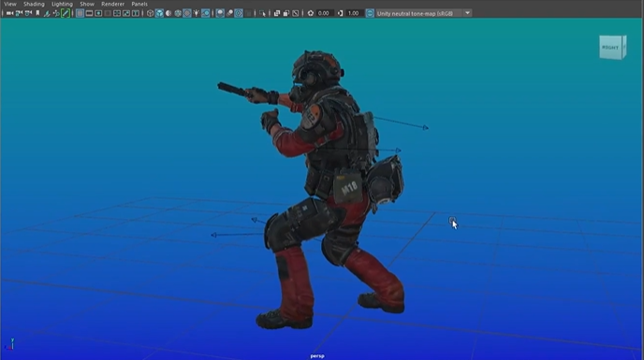This screenshot has width=644, height=360.
Task: Enable Wireframe on Shaded icon
Action: tap(178, 13)
